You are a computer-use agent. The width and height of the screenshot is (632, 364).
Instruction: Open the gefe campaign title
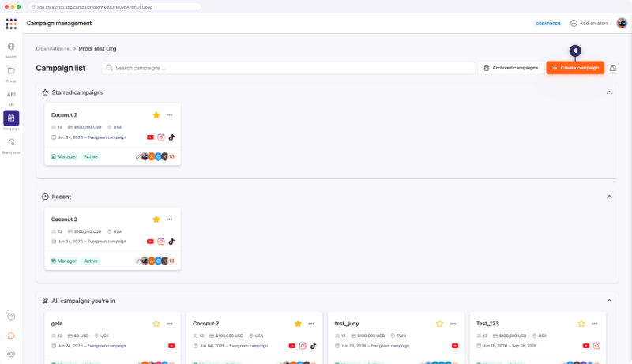pyautogui.click(x=57, y=324)
